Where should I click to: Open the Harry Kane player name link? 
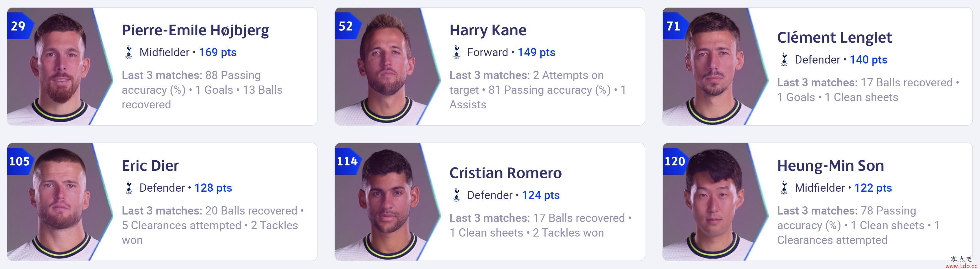tap(488, 30)
